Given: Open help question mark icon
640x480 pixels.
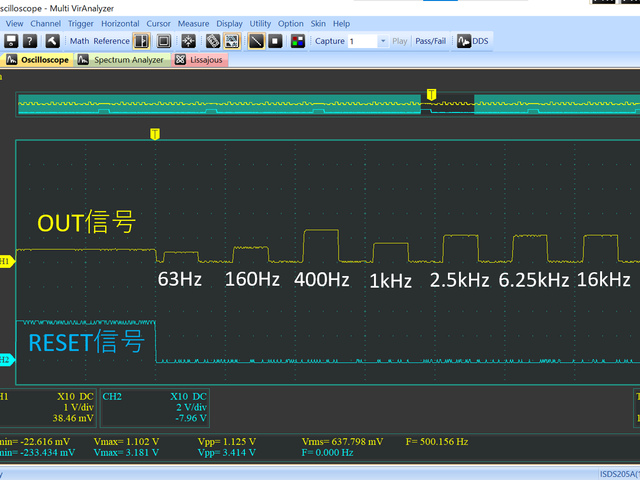Looking at the screenshot, I should 31,41.
